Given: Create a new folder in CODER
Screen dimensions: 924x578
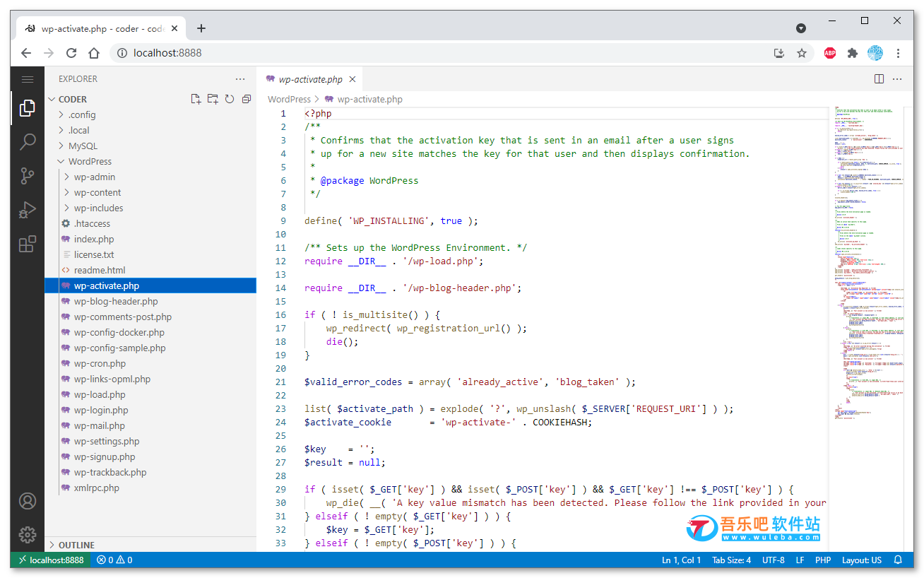Looking at the screenshot, I should pos(213,99).
